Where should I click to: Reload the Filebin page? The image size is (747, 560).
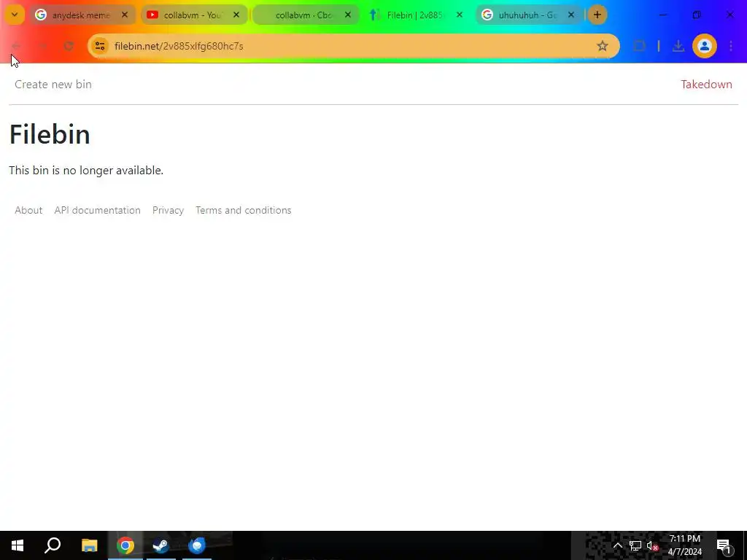point(69,46)
